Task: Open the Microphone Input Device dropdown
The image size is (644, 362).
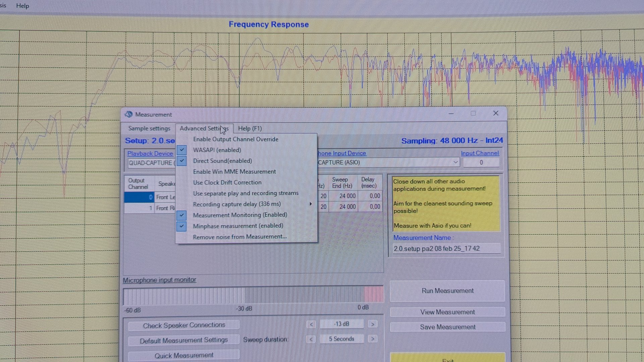Action: [455, 163]
